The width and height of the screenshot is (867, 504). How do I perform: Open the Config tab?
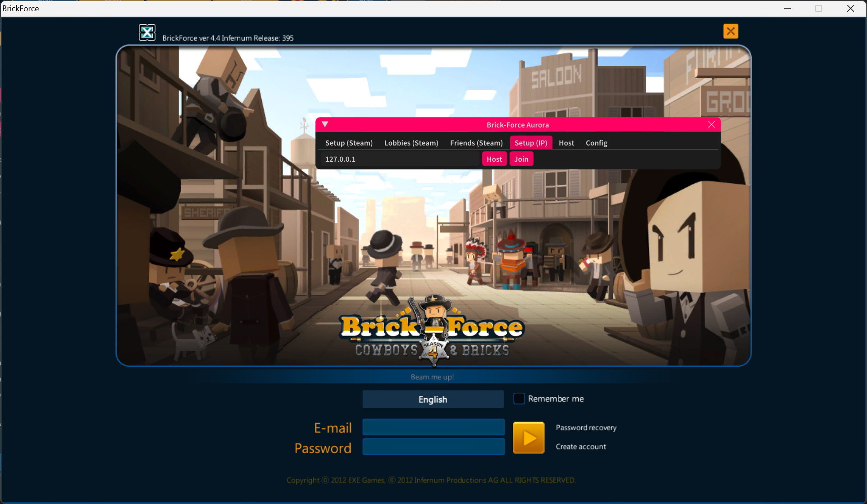(x=596, y=143)
